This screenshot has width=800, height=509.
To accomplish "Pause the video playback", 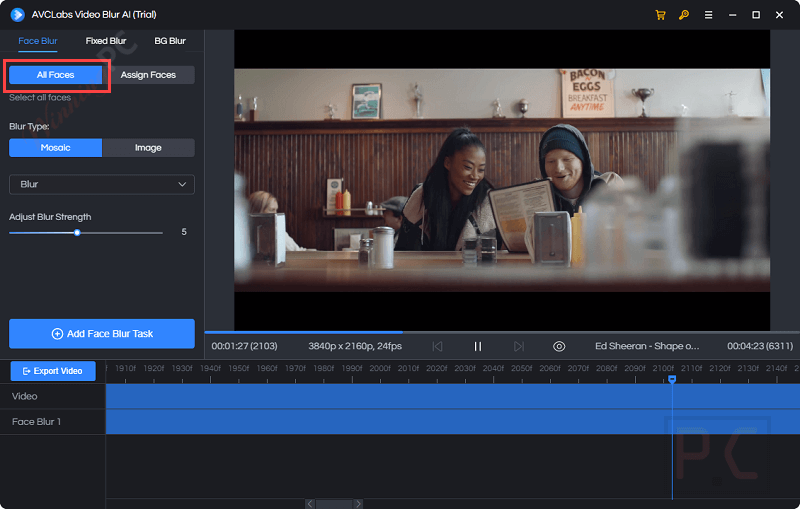I will click(x=478, y=346).
